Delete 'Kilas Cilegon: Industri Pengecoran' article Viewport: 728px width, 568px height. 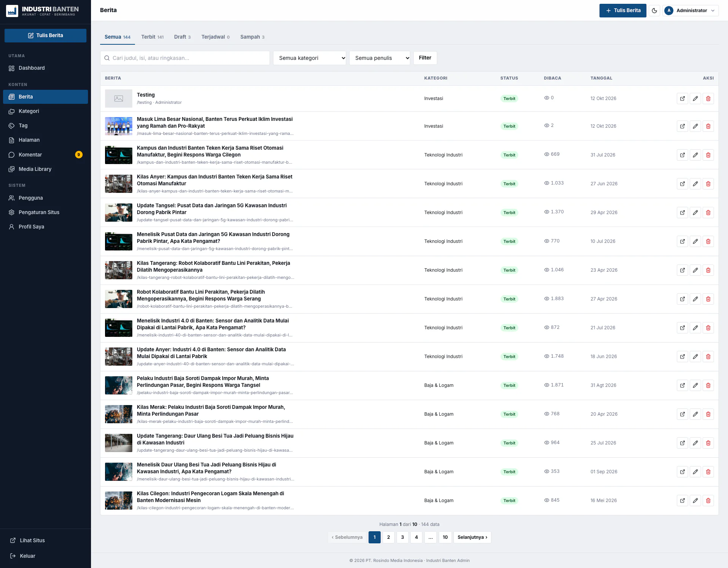pos(708,501)
